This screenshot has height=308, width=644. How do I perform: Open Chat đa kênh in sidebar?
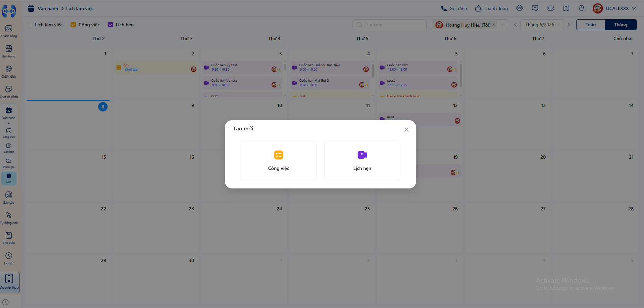[9, 92]
